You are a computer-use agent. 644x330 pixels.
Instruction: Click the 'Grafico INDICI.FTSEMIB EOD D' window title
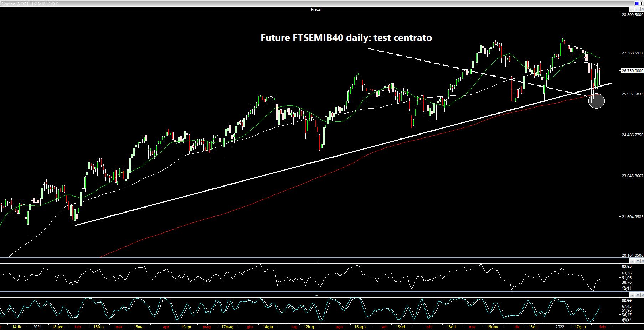pyautogui.click(x=30, y=4)
